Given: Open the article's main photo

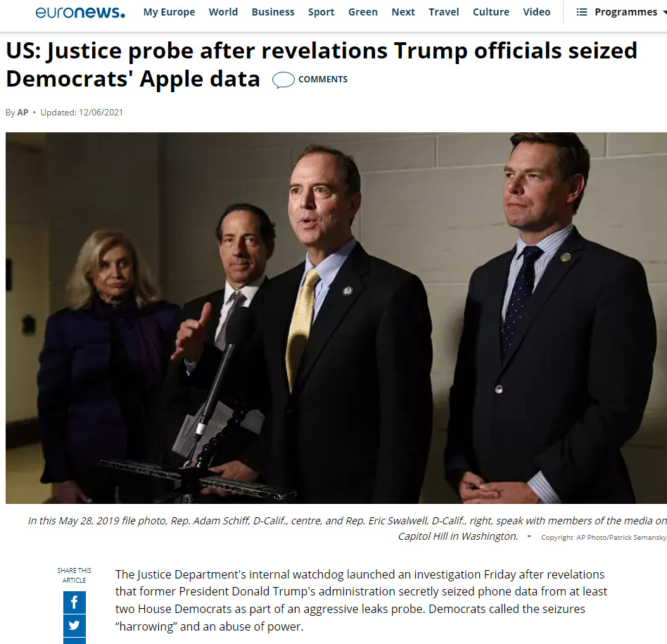Looking at the screenshot, I should click(336, 318).
